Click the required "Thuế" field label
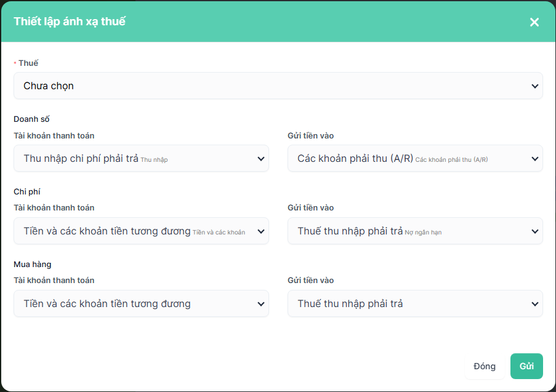Screen dimensions: 556x392 point(28,63)
